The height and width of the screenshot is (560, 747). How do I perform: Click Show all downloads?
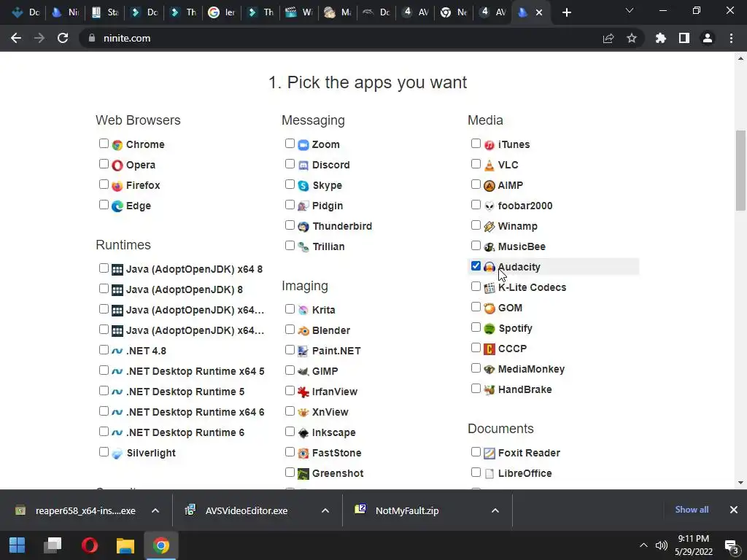(692, 510)
